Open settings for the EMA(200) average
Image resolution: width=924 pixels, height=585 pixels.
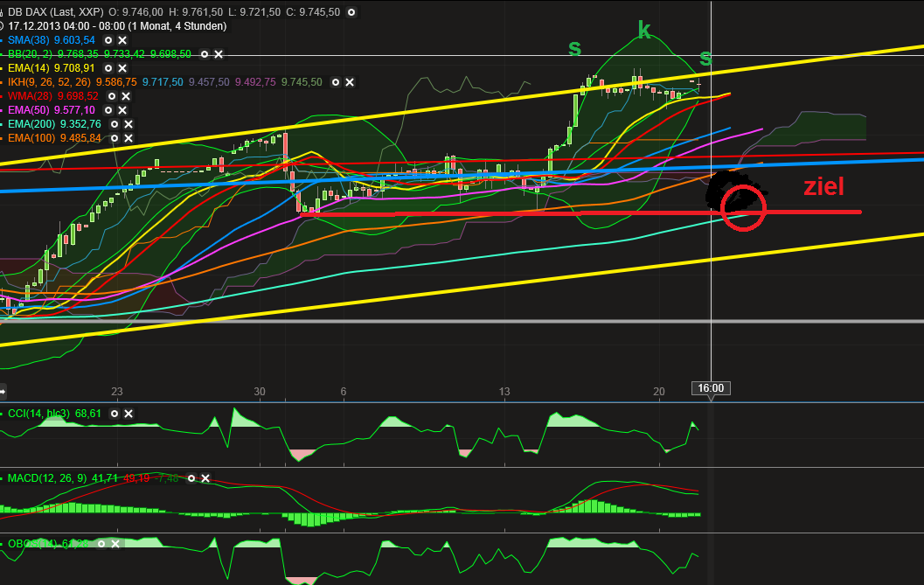pyautogui.click(x=115, y=124)
